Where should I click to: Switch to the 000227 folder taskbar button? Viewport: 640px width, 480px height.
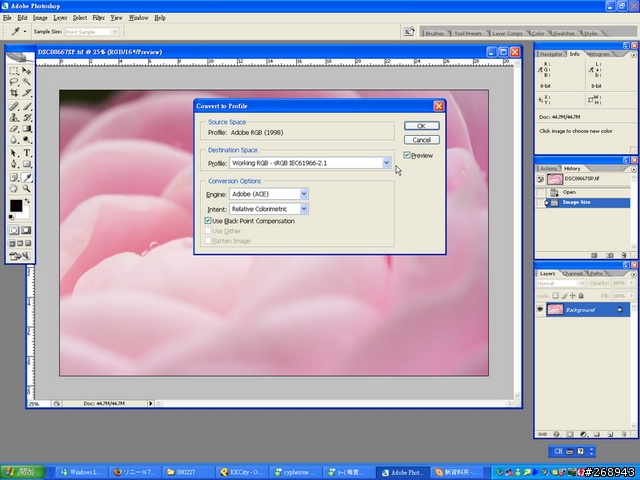188,472
